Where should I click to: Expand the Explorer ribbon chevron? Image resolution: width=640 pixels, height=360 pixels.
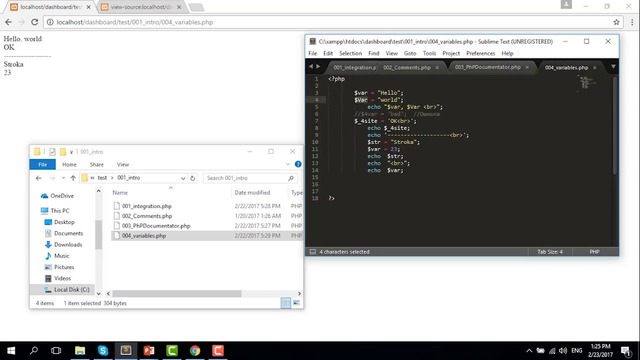click(288, 164)
